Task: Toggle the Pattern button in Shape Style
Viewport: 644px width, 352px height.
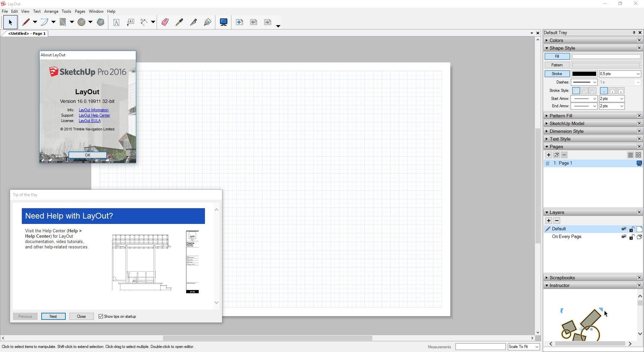Action: tap(557, 65)
